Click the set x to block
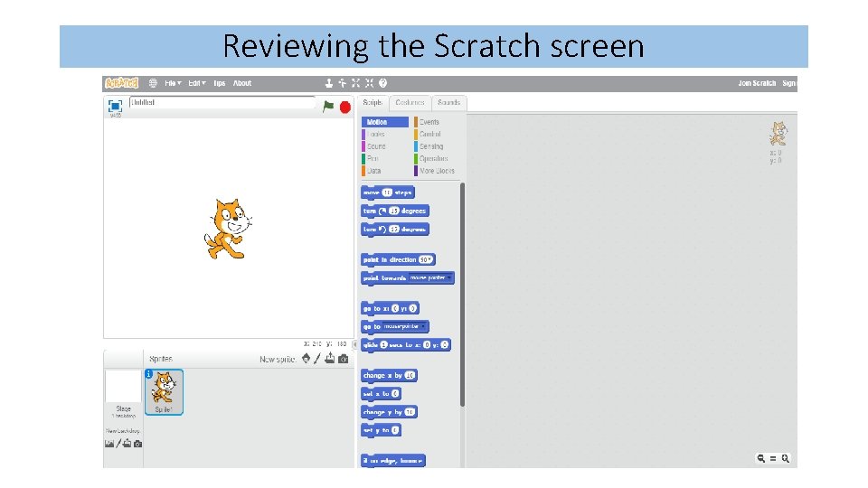This screenshot has width=868, height=488. 381,394
